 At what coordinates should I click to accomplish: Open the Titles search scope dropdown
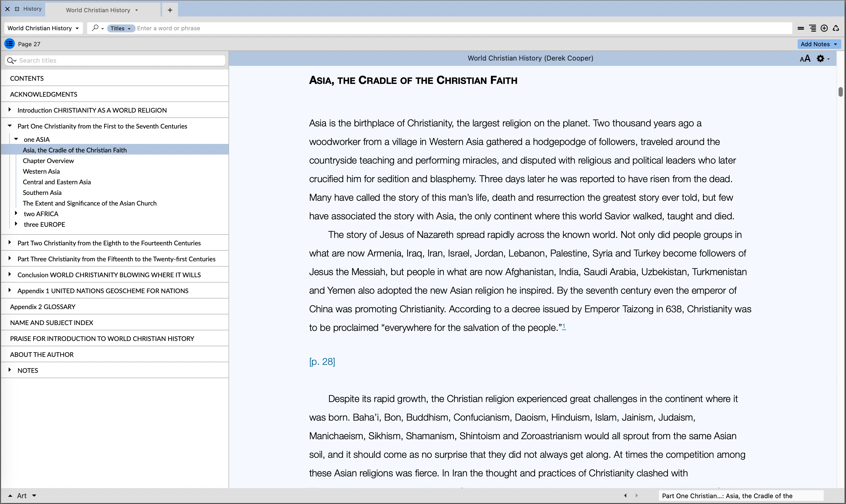point(121,28)
